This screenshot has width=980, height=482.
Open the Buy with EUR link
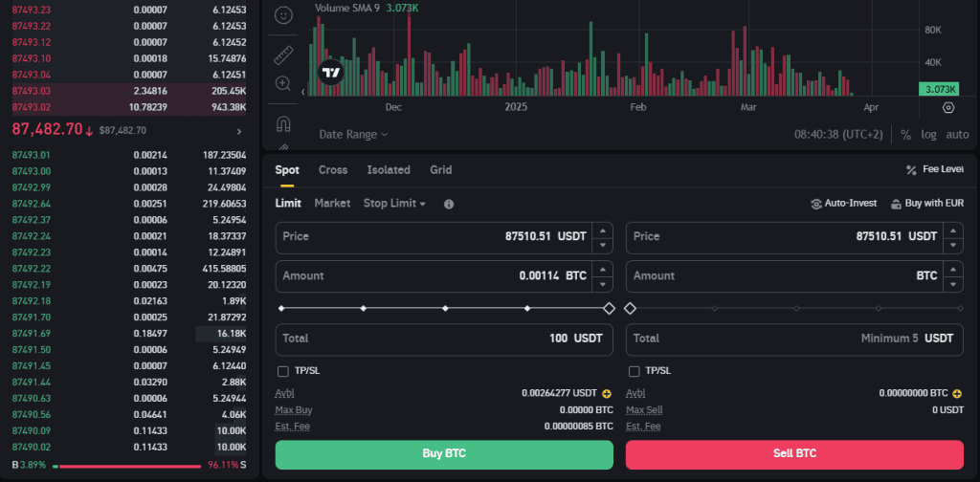934,203
